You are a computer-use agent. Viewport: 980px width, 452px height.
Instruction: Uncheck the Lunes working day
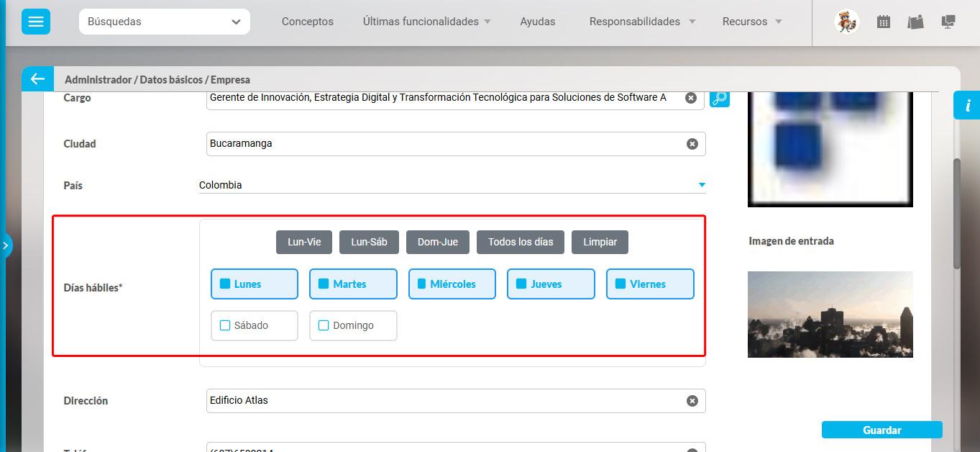(254, 284)
